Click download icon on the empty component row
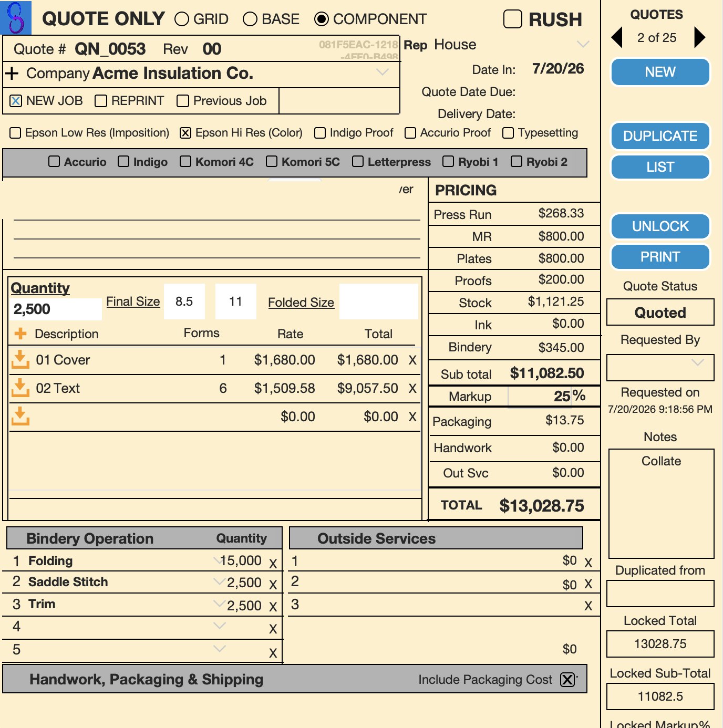 point(20,416)
